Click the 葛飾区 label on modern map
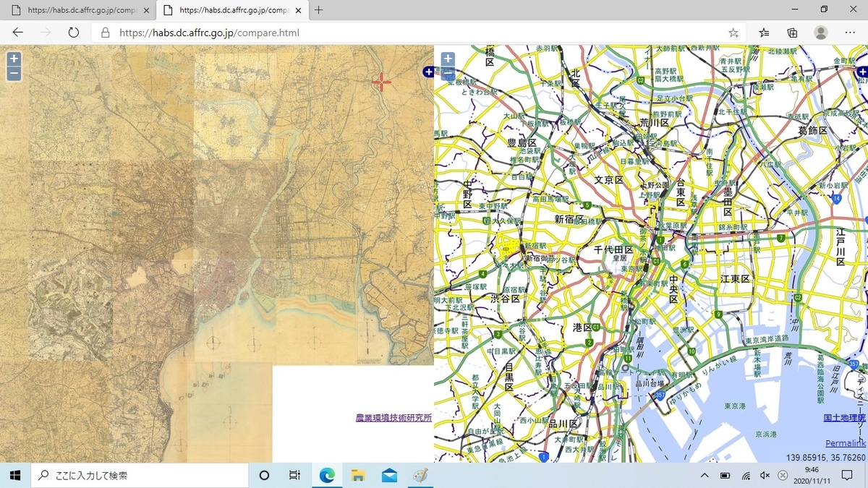Viewport: 868px width, 488px height. pyautogui.click(x=812, y=130)
